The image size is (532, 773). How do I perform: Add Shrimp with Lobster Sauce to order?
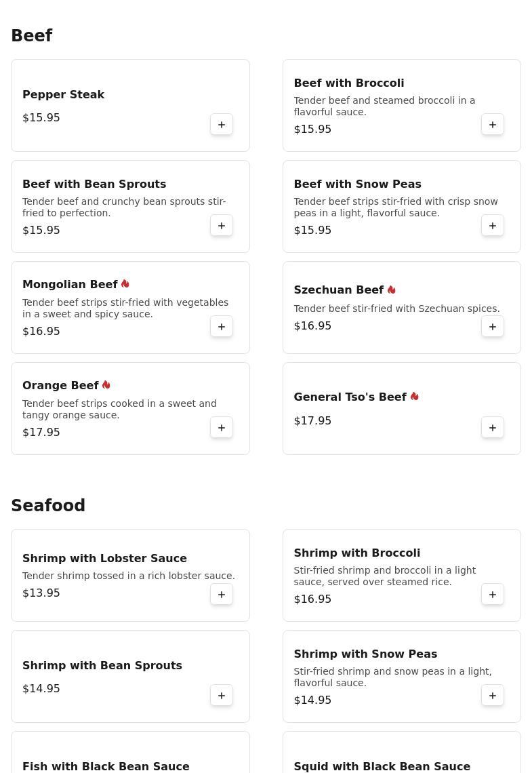(x=222, y=594)
